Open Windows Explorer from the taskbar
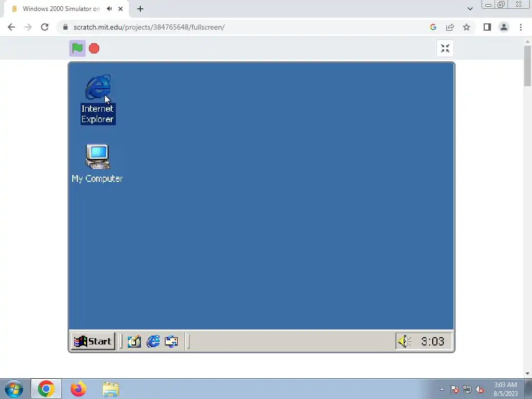 111,389
